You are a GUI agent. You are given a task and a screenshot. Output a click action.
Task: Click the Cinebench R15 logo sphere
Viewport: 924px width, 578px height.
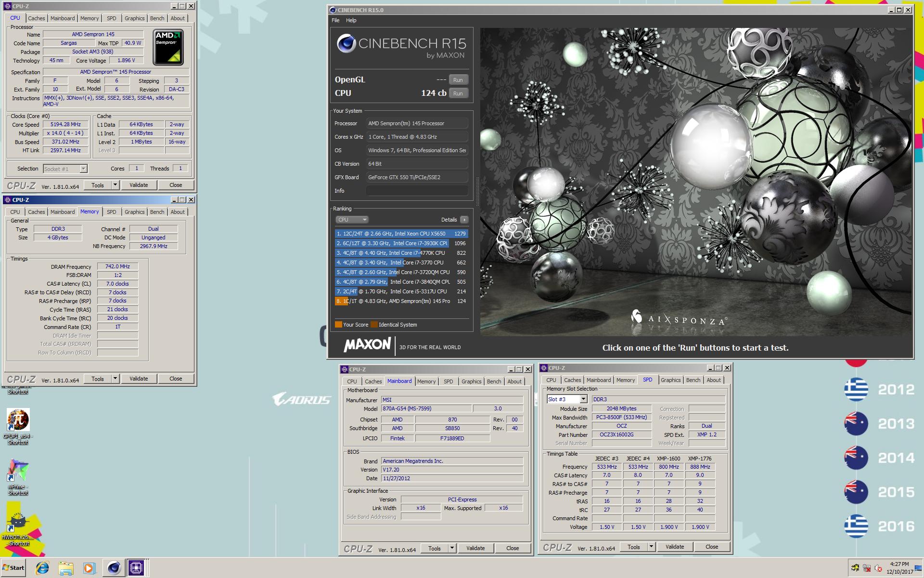point(346,44)
